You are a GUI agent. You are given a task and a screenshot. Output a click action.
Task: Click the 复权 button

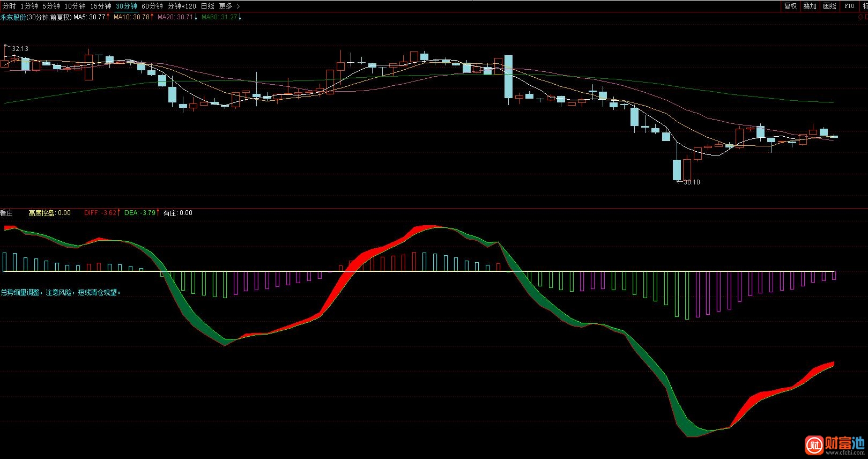point(790,6)
